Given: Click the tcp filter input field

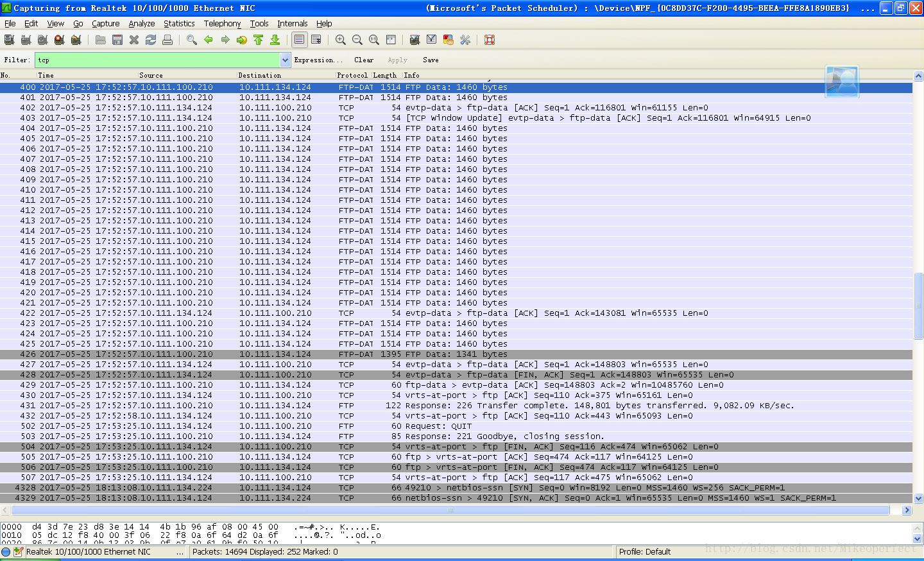Looking at the screenshot, I should point(158,60).
